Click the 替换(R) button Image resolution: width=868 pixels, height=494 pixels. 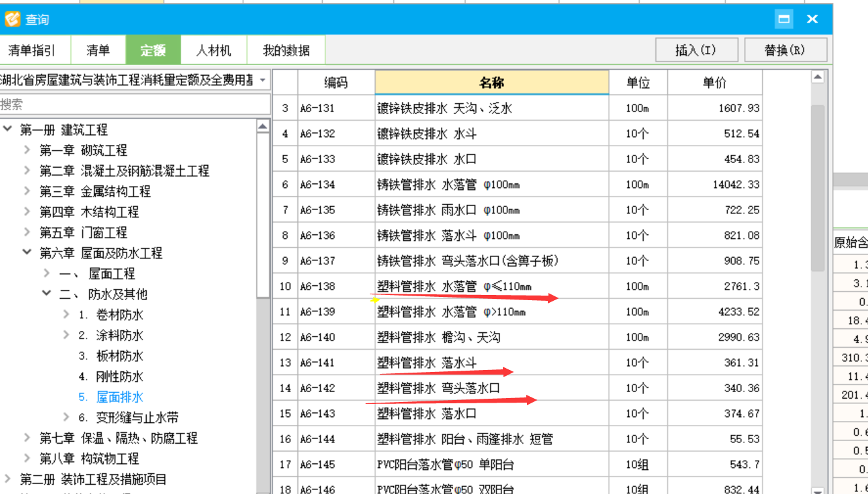coord(785,50)
